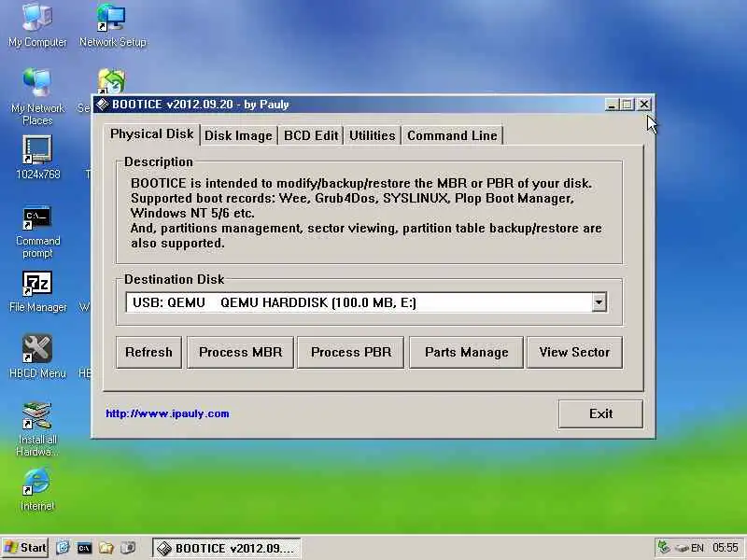
Task: Open the My Computer desktop icon
Action: (x=37, y=25)
